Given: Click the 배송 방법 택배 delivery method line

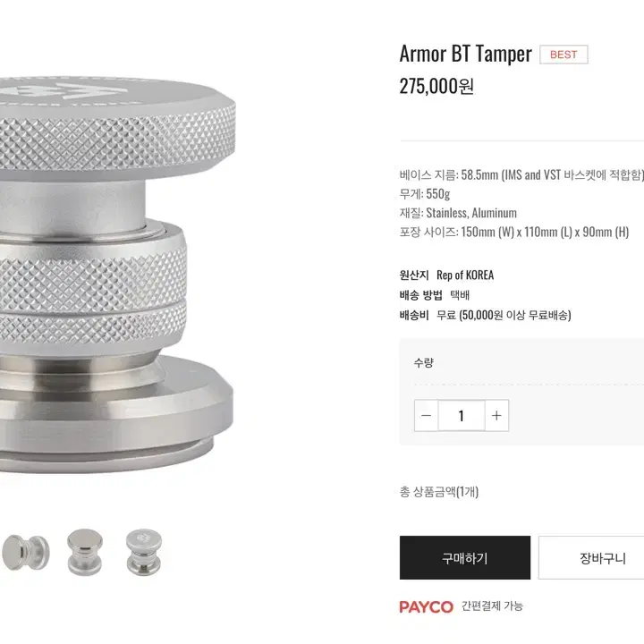Looking at the screenshot, I should 435,295.
